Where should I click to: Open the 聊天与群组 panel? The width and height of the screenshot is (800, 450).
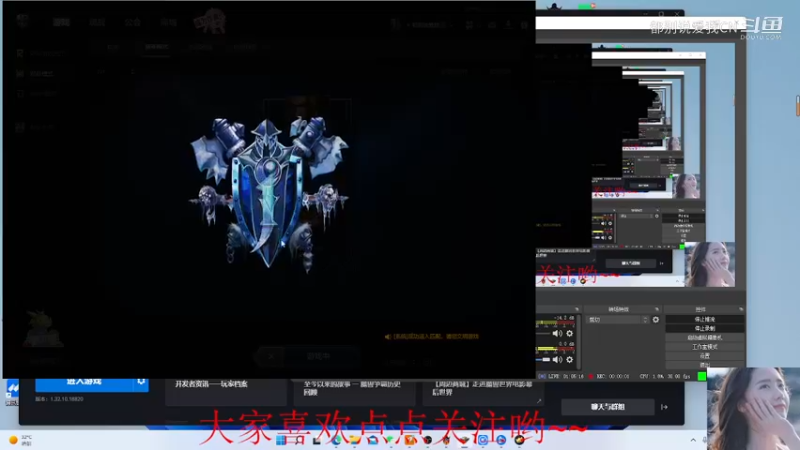[x=608, y=407]
